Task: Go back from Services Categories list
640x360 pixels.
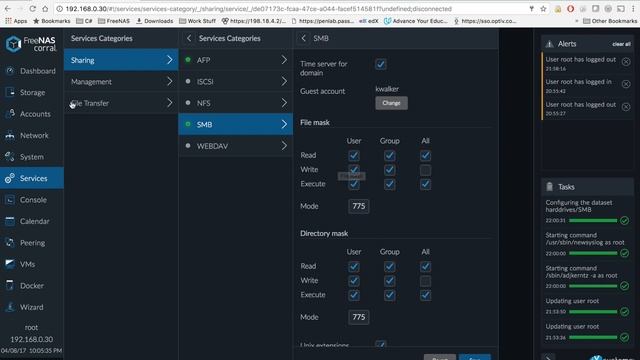Action: [x=189, y=38]
